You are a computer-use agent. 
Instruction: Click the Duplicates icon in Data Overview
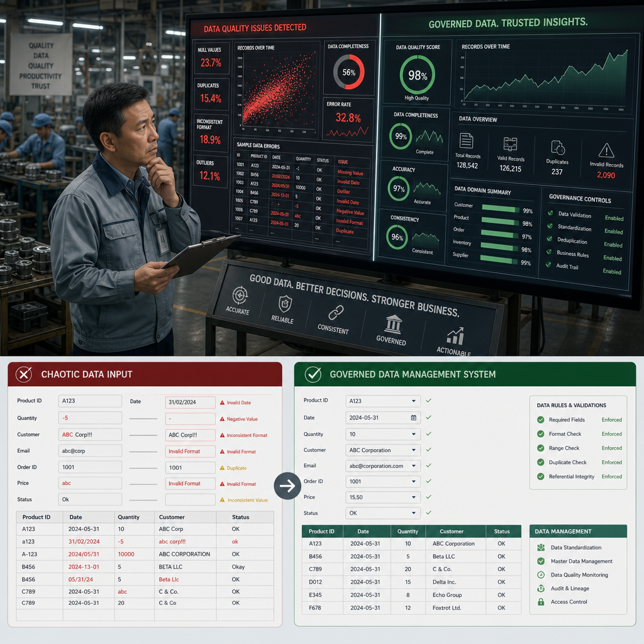[x=558, y=147]
